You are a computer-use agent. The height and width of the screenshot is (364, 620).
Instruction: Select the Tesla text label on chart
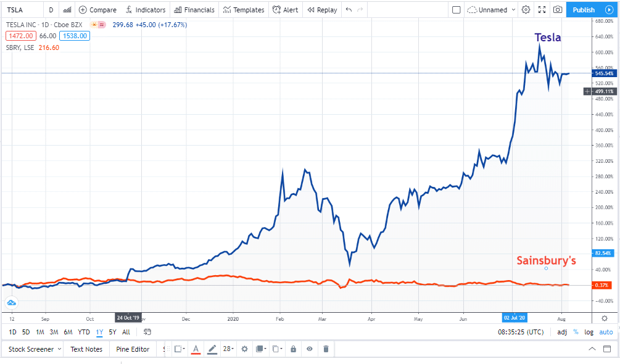(x=548, y=37)
